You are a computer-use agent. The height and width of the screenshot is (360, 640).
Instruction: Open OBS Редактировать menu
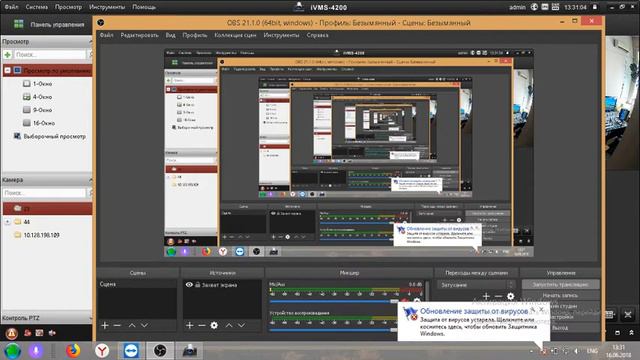pyautogui.click(x=139, y=35)
